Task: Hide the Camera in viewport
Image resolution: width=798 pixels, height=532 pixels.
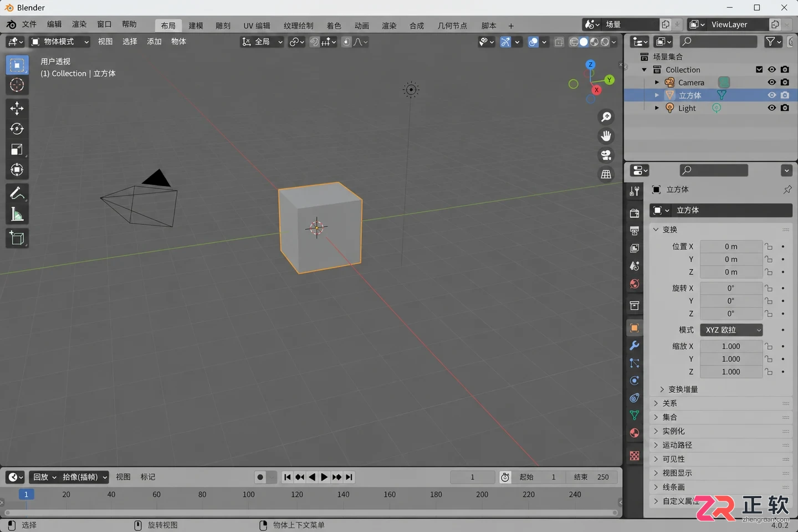Action: (x=771, y=82)
